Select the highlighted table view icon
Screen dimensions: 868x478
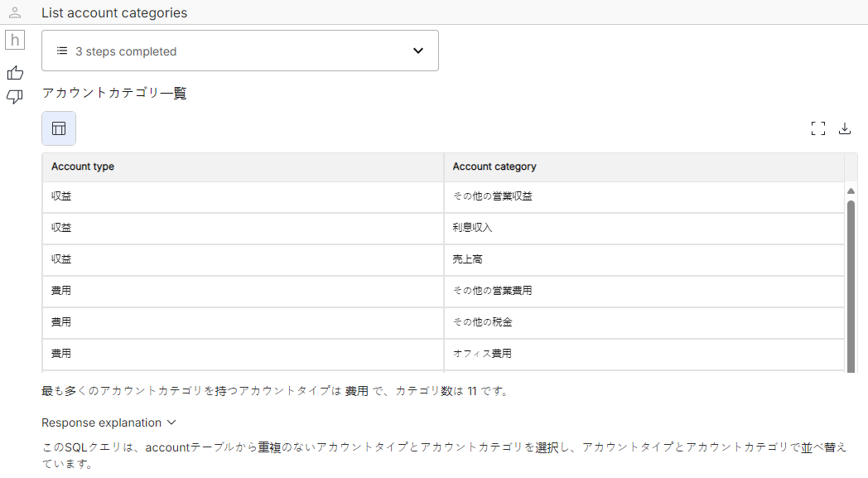click(58, 128)
